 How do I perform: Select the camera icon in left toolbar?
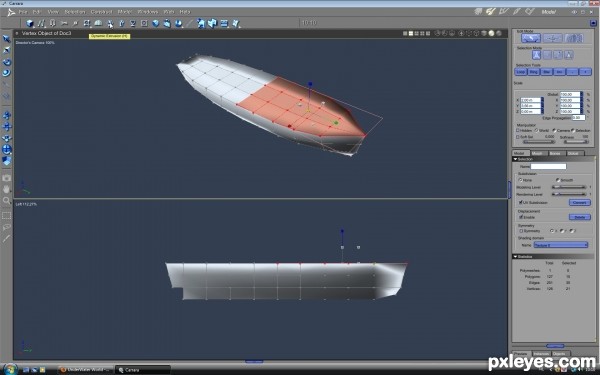tap(7, 178)
